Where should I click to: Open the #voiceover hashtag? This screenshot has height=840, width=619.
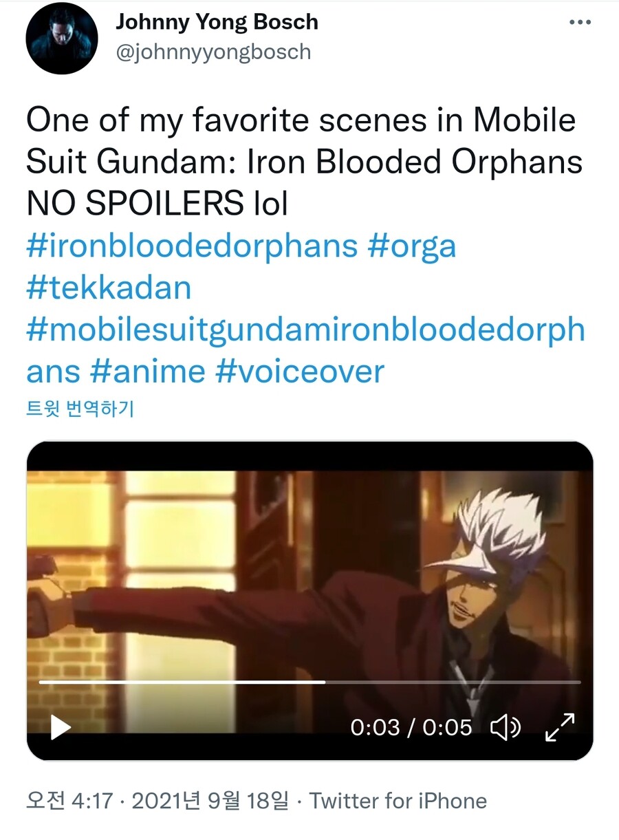pyautogui.click(x=300, y=371)
